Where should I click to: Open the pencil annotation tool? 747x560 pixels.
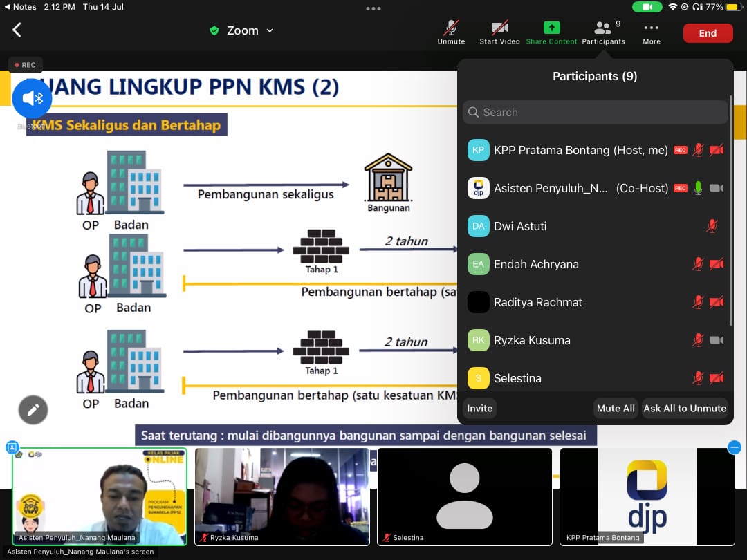[33, 409]
